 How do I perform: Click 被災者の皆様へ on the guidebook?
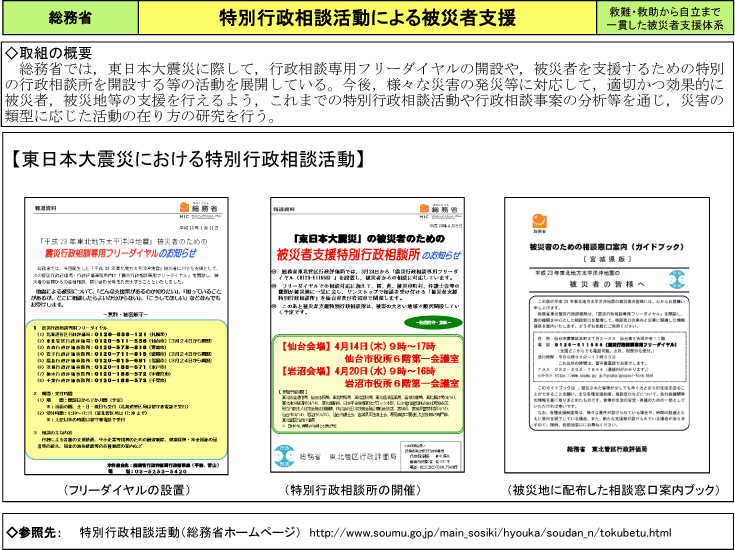[607, 284]
